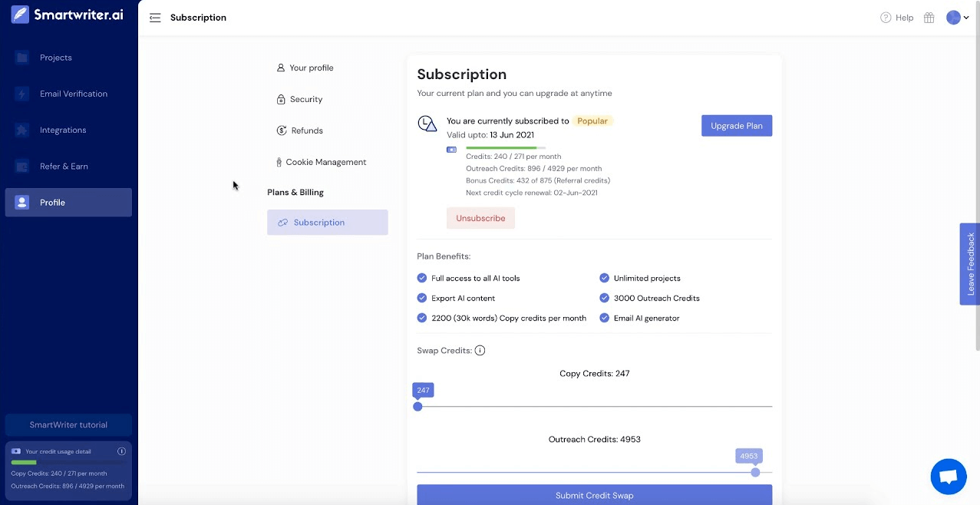Click the Unsubscribe button

[480, 218]
